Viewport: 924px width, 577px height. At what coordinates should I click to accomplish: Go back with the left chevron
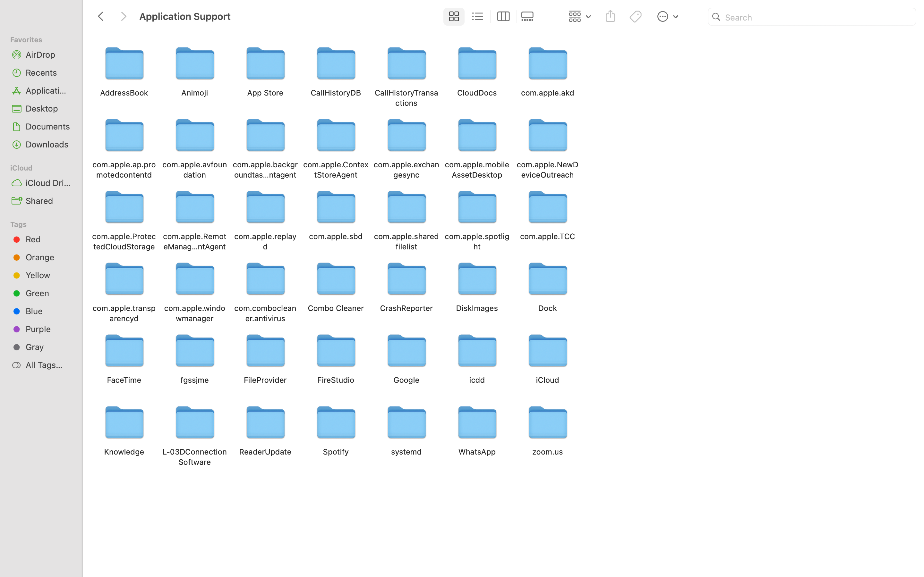[x=101, y=16]
